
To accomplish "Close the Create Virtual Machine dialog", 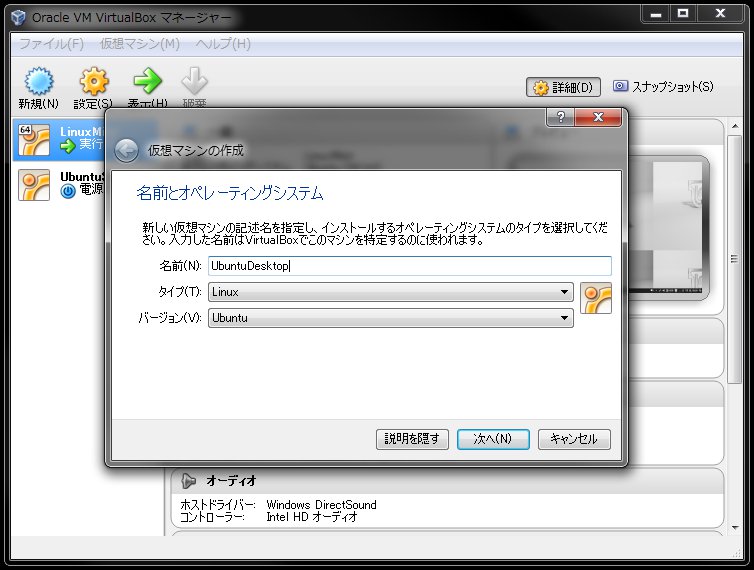I will pyautogui.click(x=598, y=117).
